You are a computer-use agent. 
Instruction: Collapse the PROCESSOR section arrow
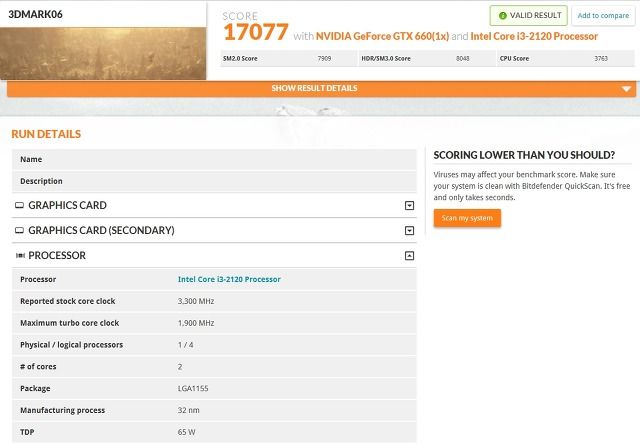pyautogui.click(x=409, y=256)
